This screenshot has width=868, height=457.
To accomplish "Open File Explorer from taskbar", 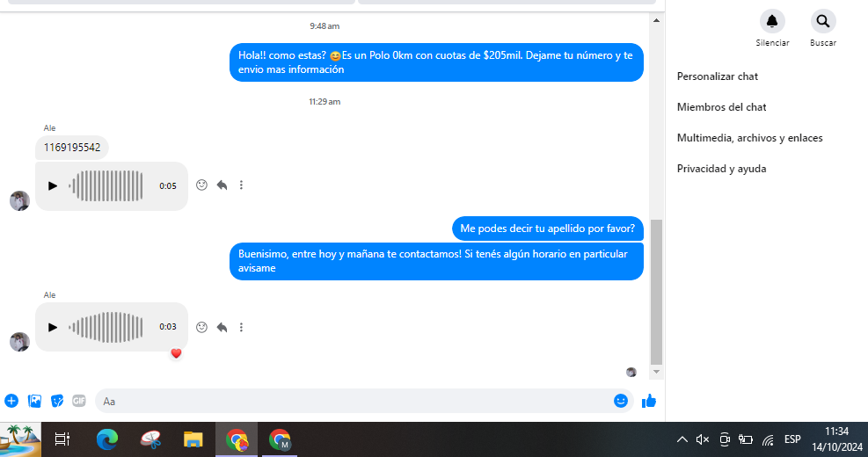I will [x=193, y=439].
